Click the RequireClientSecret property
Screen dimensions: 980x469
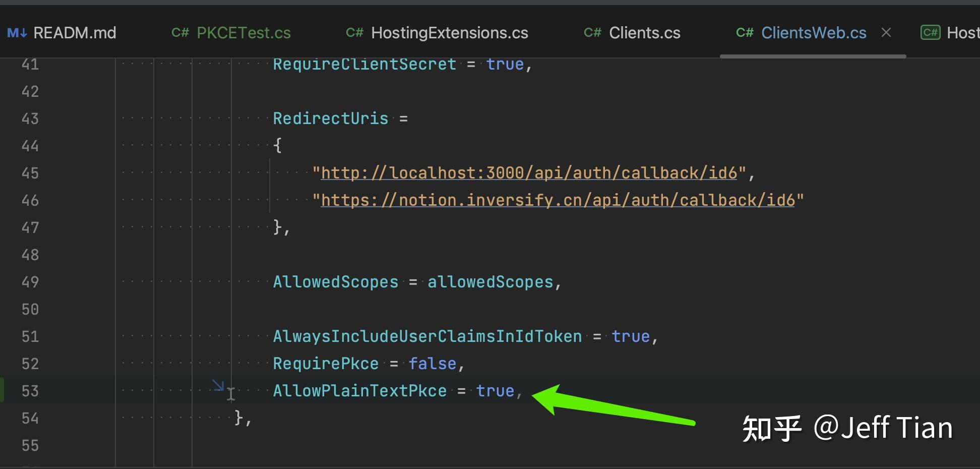(364, 65)
